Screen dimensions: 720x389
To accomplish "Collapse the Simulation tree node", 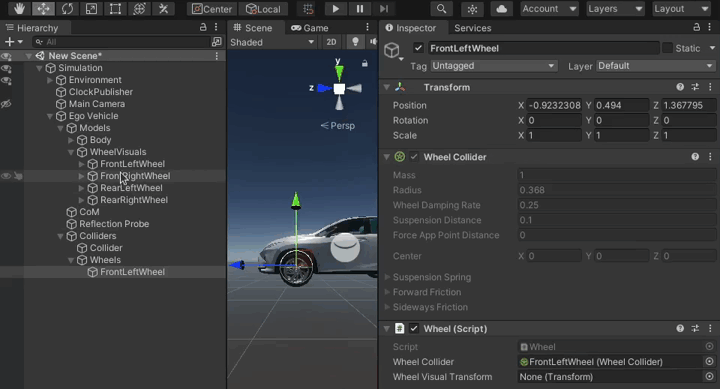I will pyautogui.click(x=39, y=68).
